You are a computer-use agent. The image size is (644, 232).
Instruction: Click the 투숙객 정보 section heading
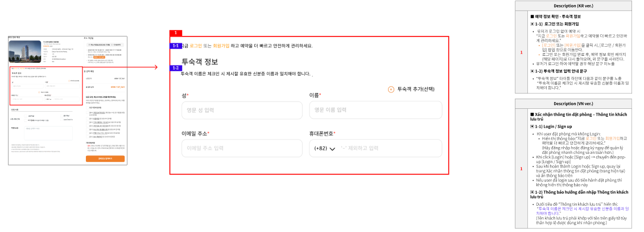tap(199, 62)
